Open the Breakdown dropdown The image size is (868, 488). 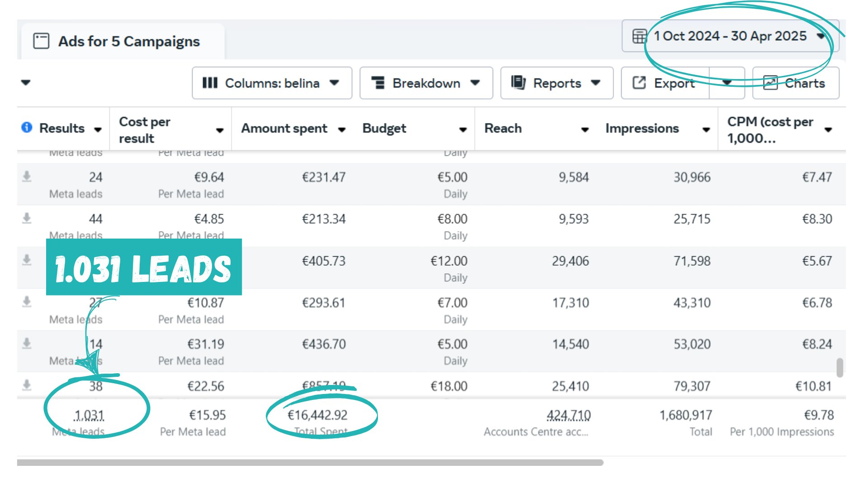click(x=426, y=83)
